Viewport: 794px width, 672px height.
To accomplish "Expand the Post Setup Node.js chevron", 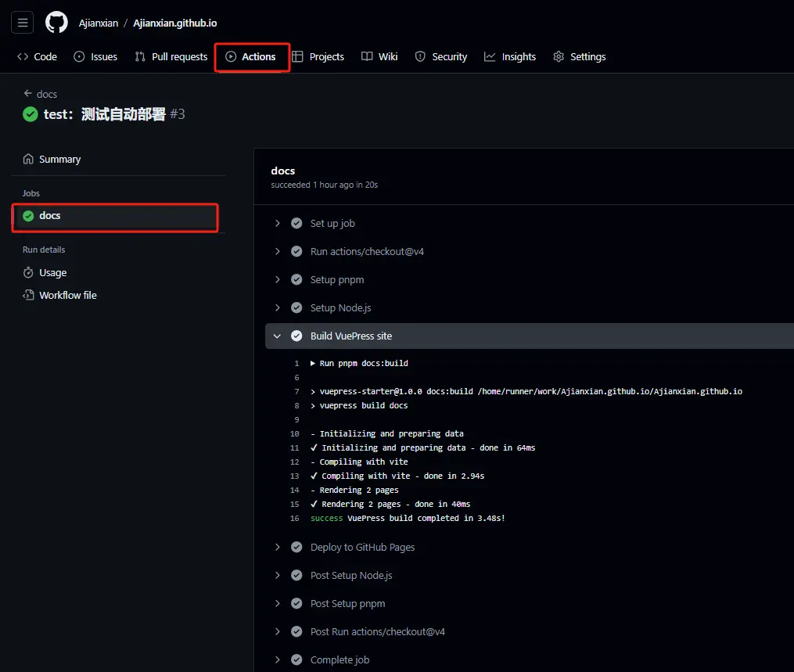I will tap(278, 576).
